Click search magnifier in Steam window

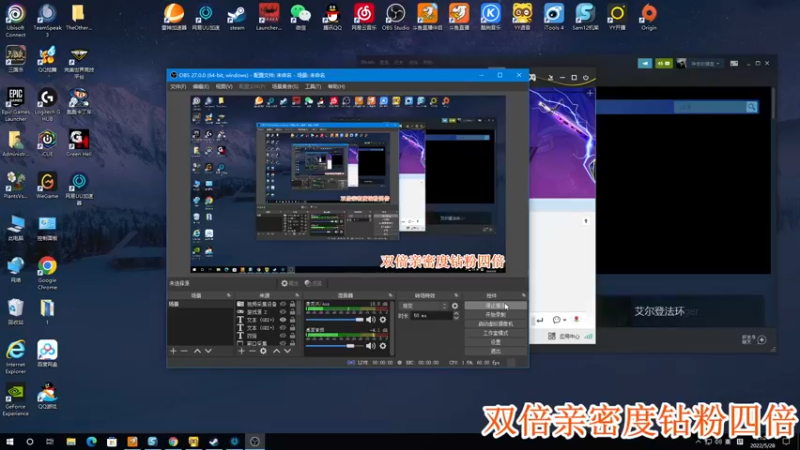point(752,107)
